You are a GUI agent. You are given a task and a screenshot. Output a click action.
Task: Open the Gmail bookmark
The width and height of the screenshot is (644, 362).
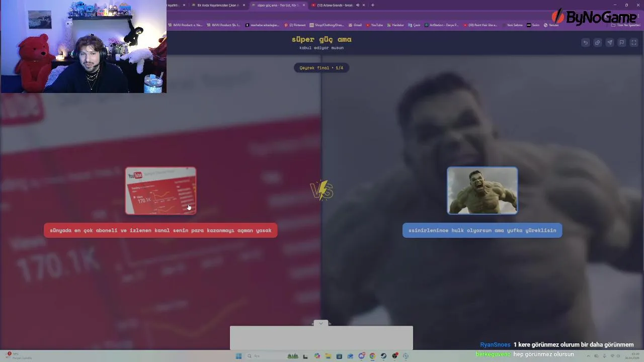[355, 25]
